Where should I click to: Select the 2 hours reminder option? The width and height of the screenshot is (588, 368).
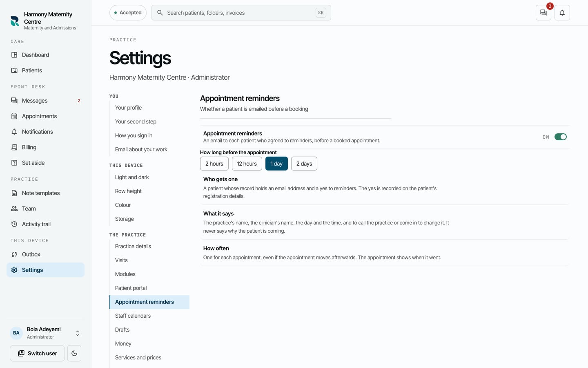tap(214, 164)
